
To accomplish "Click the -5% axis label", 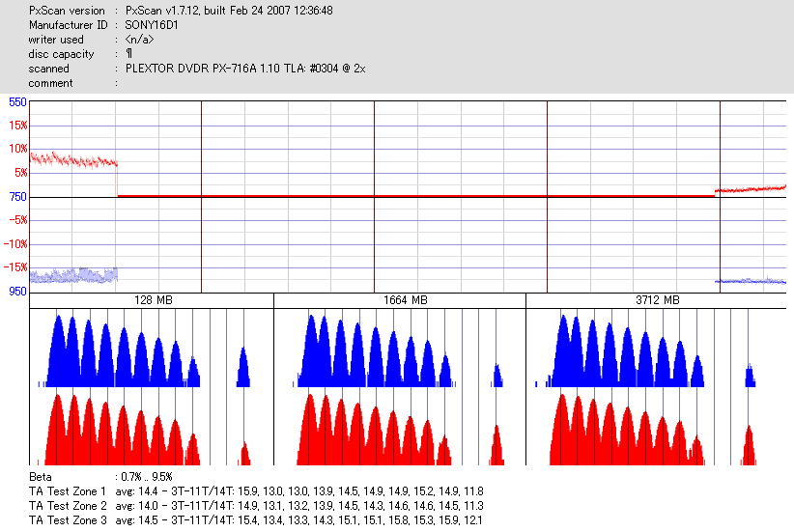I will 18,220.
